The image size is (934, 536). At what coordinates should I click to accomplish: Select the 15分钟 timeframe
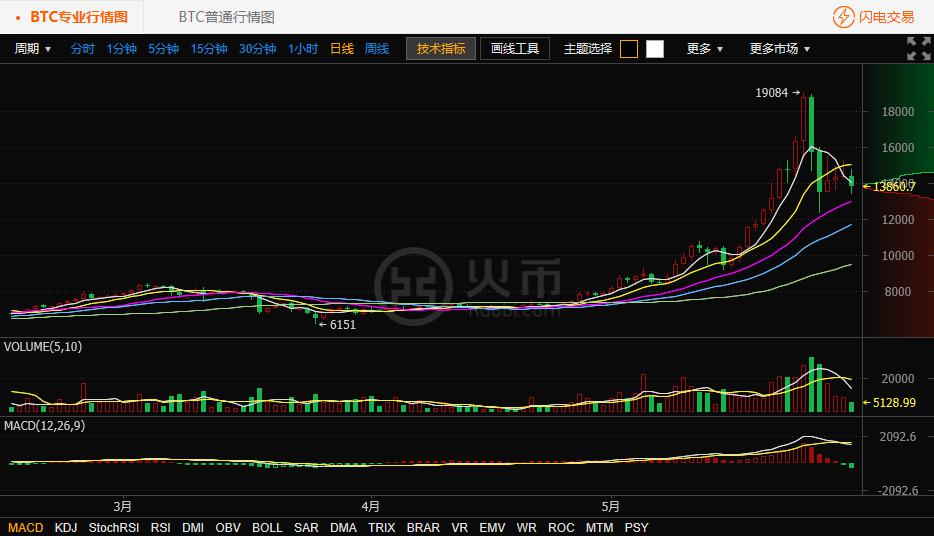click(x=209, y=48)
